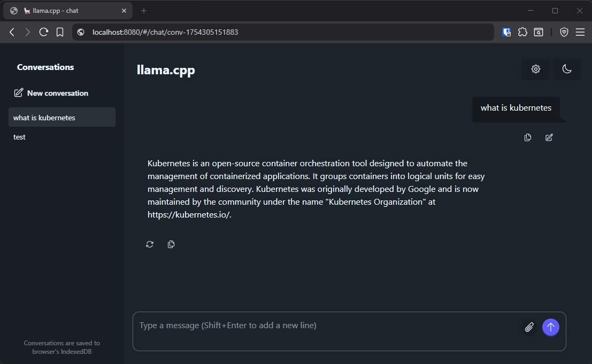Maximize the browser window
The height and width of the screenshot is (364, 592).
tap(555, 11)
